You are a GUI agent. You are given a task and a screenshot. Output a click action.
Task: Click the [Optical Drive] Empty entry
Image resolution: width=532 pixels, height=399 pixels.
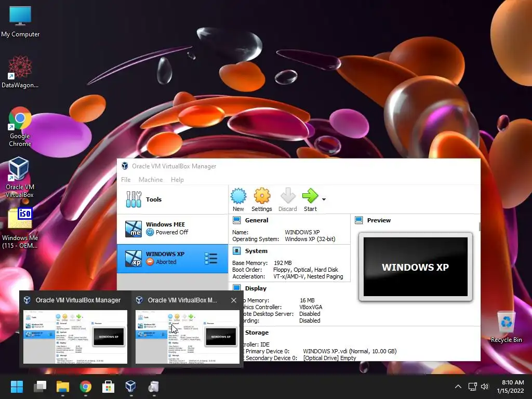(x=329, y=358)
